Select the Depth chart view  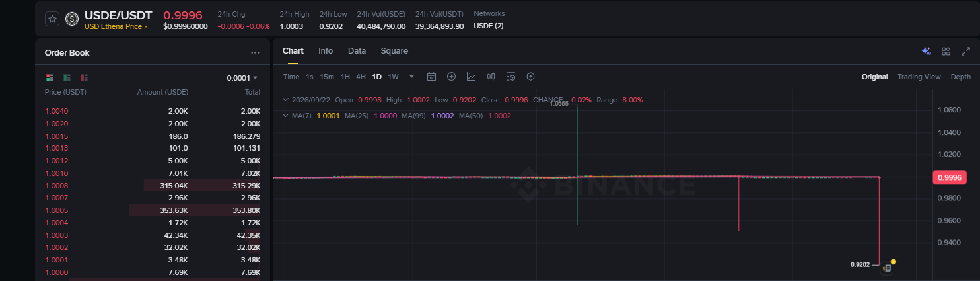[960, 77]
